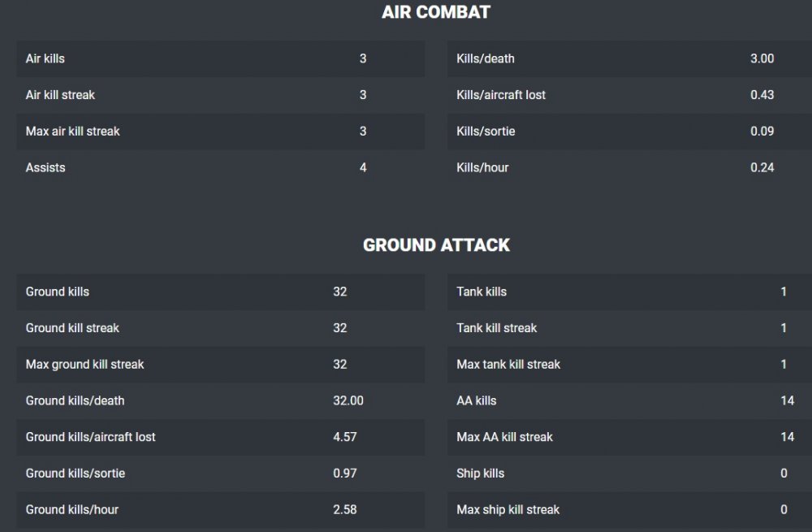Screen dimensions: 812x532
Task: Select the Ground kills/hour row
Action: [x=220, y=510]
